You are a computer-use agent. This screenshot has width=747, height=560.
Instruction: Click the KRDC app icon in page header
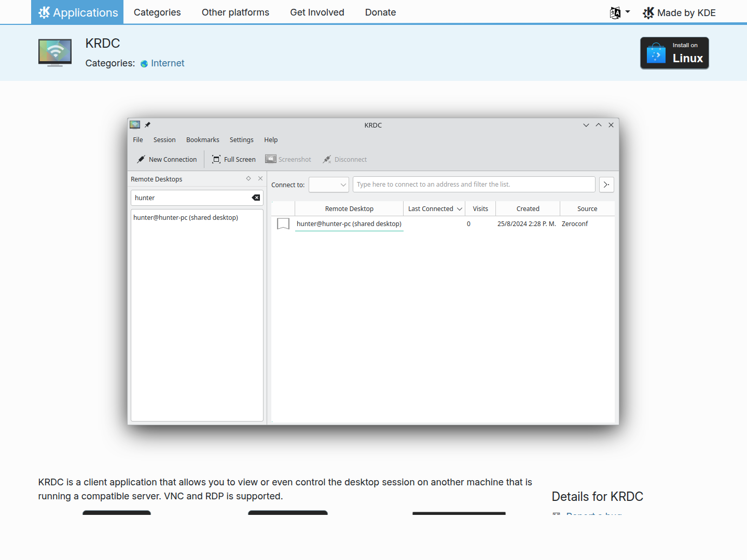[55, 52]
